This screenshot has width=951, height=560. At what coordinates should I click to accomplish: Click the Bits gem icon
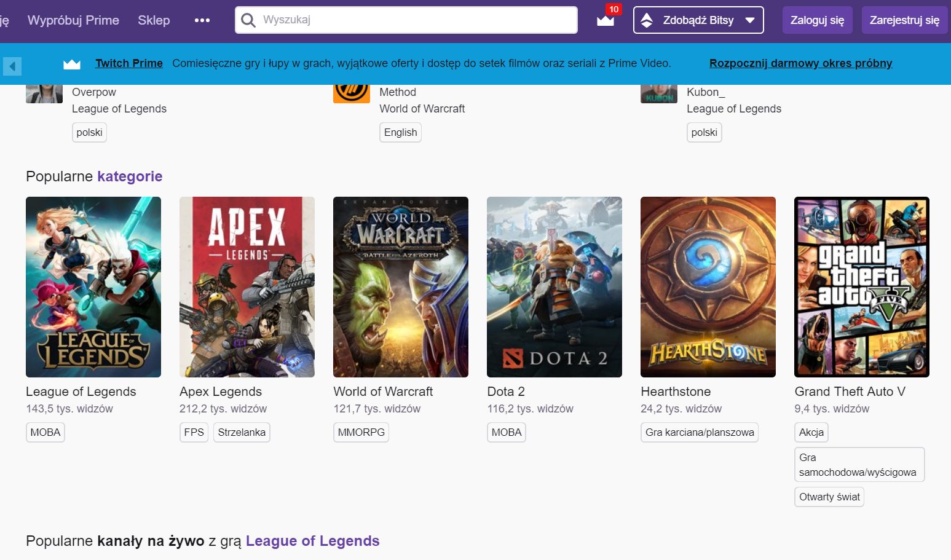[647, 20]
